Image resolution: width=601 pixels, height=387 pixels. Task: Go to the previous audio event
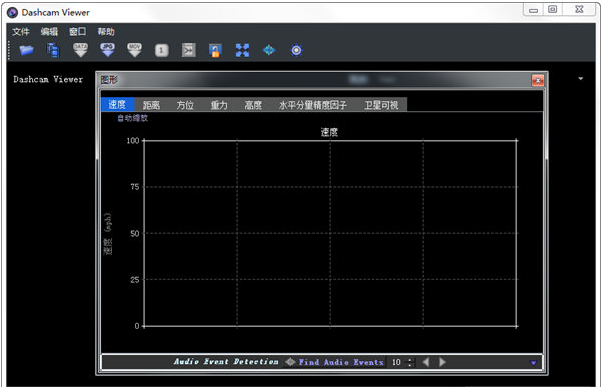tap(425, 362)
